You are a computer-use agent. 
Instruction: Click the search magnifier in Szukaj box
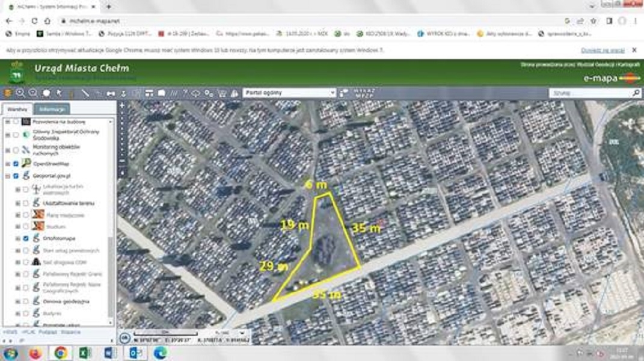(x=636, y=93)
